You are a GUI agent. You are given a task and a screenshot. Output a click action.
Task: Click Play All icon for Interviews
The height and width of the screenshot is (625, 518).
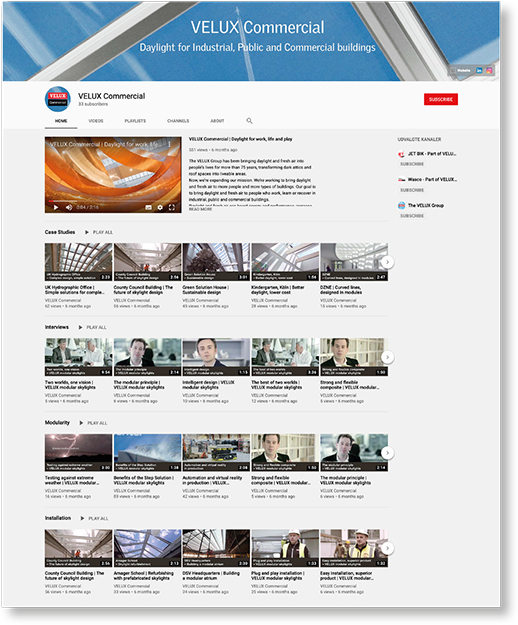(80, 327)
